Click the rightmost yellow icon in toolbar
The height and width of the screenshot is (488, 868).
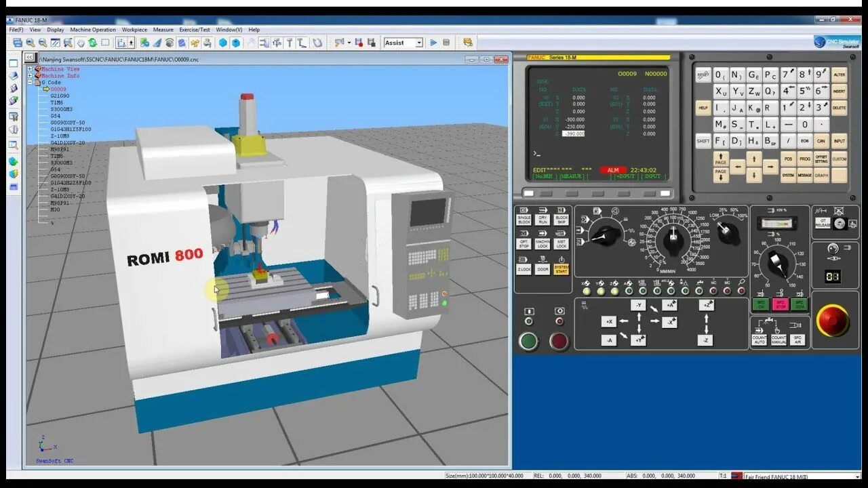point(467,43)
